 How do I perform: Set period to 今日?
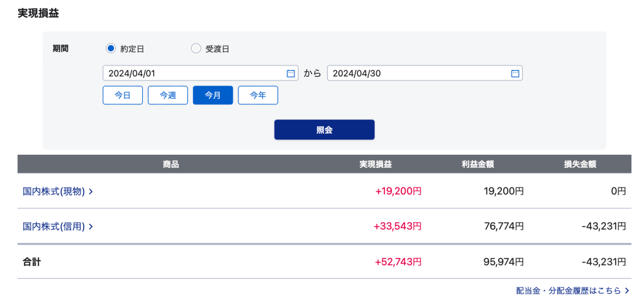point(123,96)
